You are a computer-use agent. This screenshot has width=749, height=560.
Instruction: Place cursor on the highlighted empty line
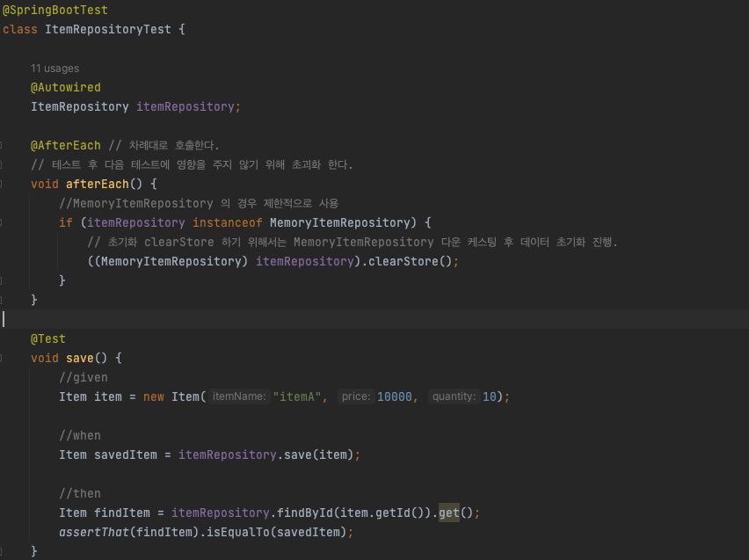click(374, 319)
